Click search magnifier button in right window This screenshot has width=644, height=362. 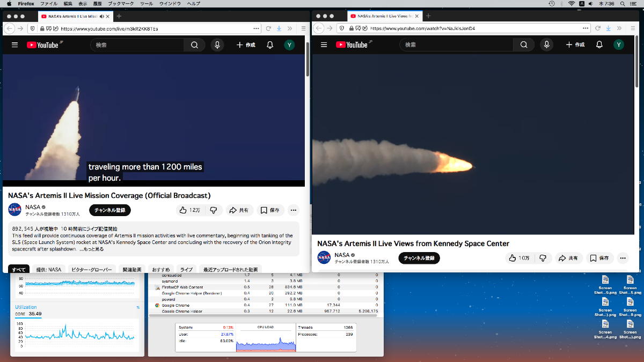click(524, 45)
